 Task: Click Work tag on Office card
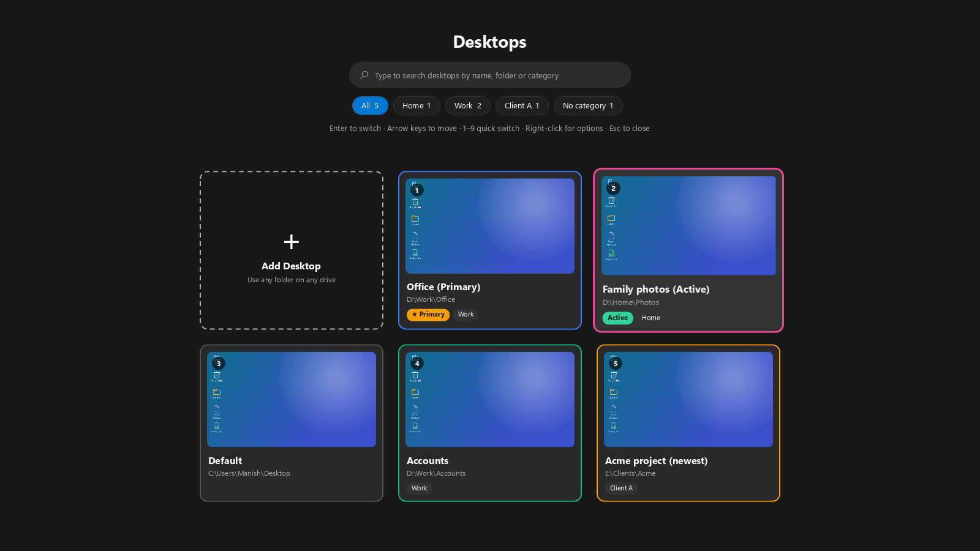click(466, 315)
